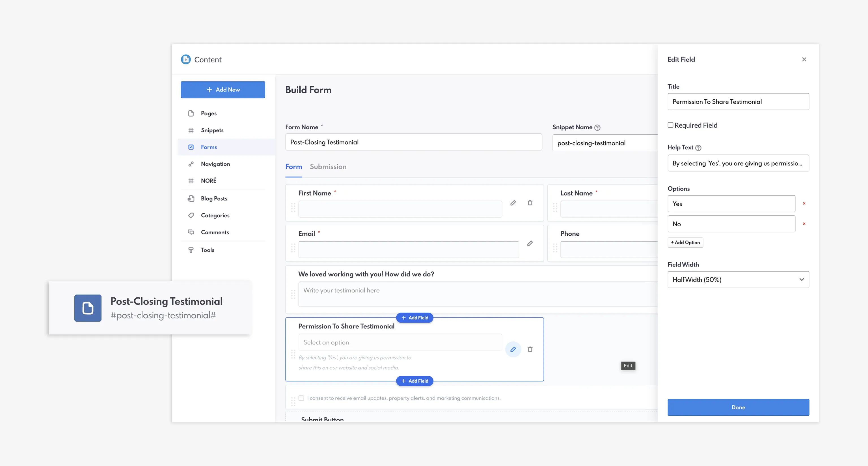Delete the First Name field with trash icon

pyautogui.click(x=530, y=203)
